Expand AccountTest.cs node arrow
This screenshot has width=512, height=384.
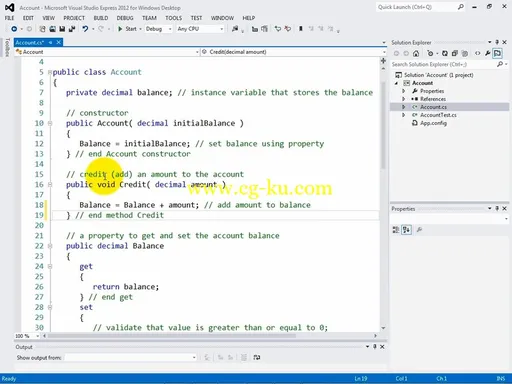tap(403, 115)
